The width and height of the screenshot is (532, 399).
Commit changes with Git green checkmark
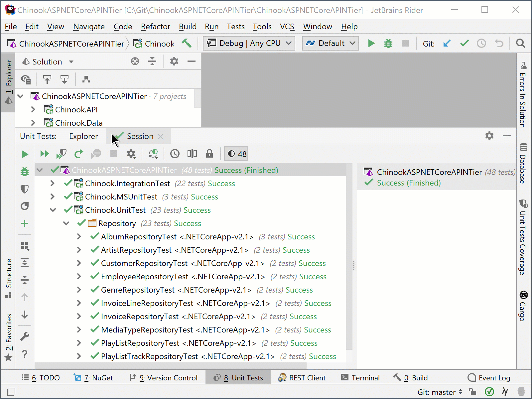pyautogui.click(x=465, y=43)
